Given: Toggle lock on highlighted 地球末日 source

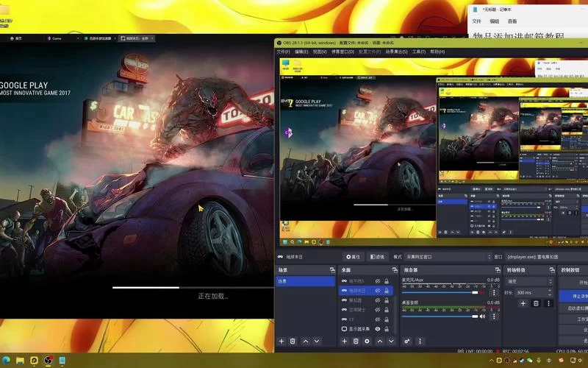Looking at the screenshot, I should click(x=387, y=291).
